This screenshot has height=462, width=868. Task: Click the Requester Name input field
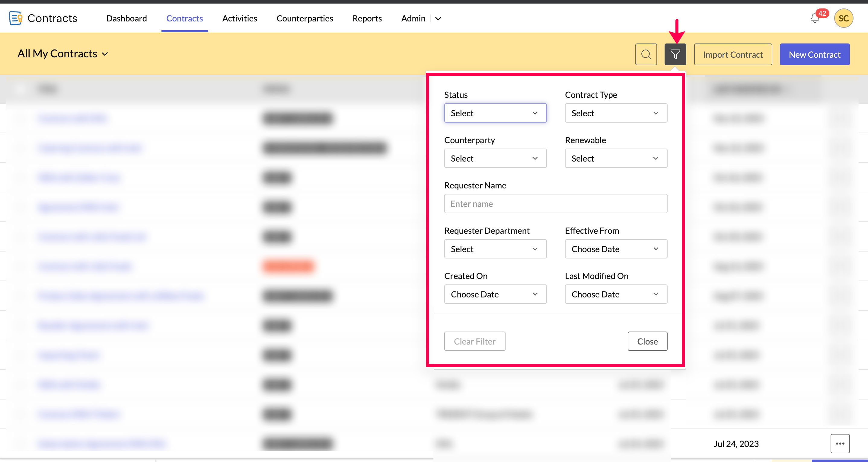pyautogui.click(x=556, y=203)
